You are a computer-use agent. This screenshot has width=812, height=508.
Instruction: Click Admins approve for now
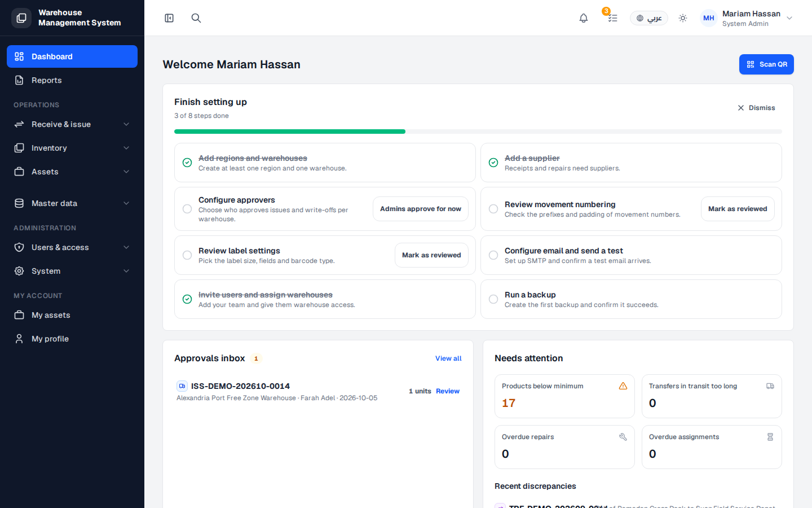pos(421,209)
